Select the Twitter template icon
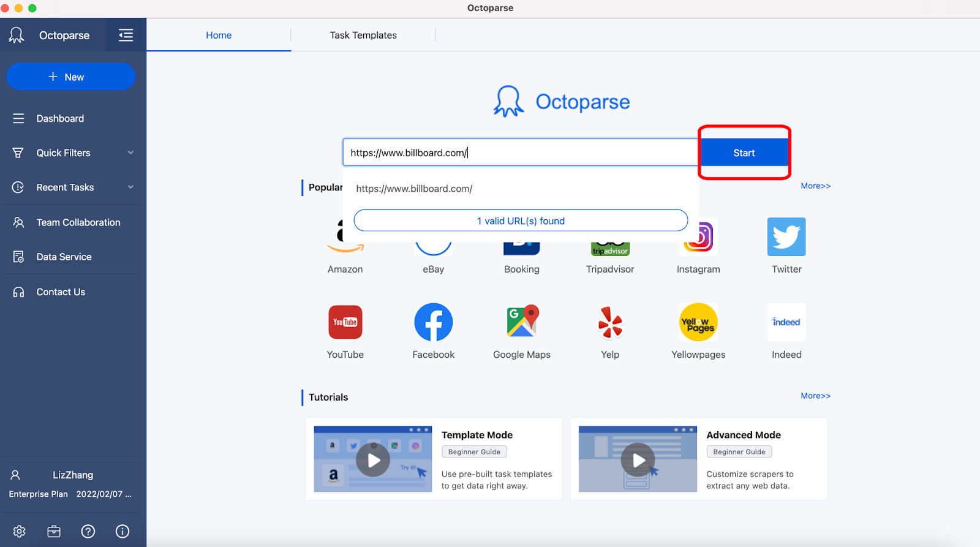This screenshot has width=980, height=547. coord(786,236)
